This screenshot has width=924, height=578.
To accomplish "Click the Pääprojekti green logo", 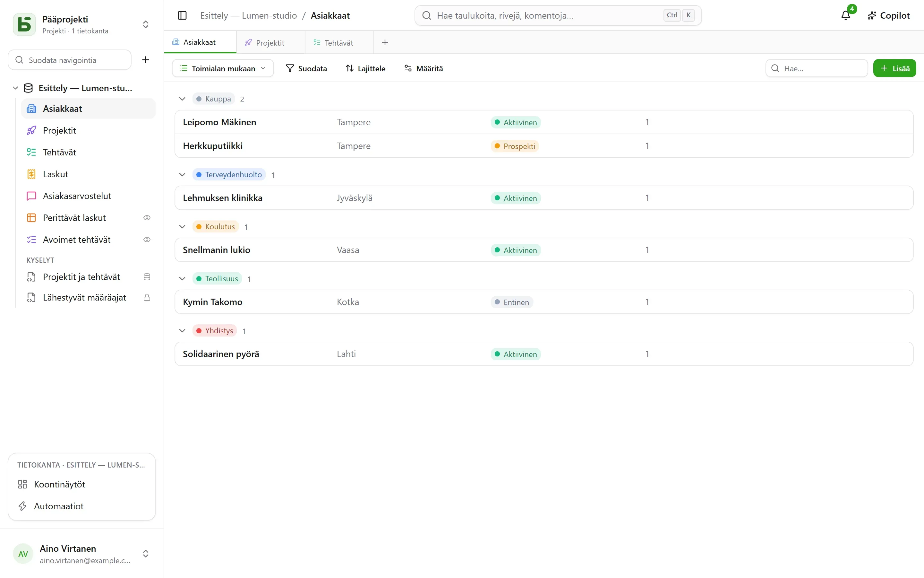I will 24,24.
